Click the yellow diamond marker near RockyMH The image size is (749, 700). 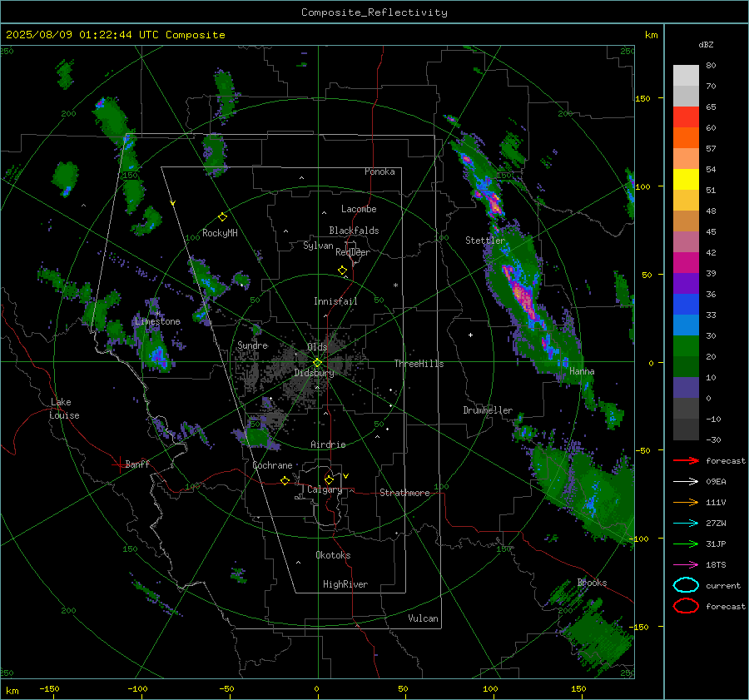tap(222, 217)
